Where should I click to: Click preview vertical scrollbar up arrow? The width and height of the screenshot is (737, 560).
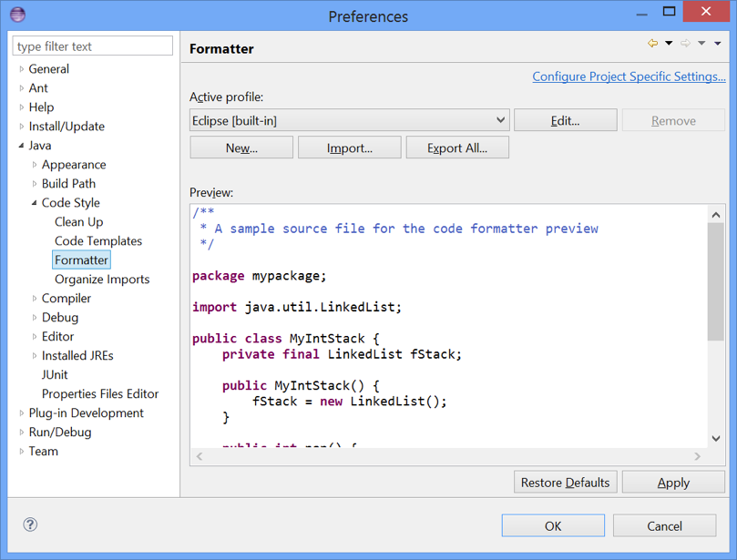coord(716,215)
